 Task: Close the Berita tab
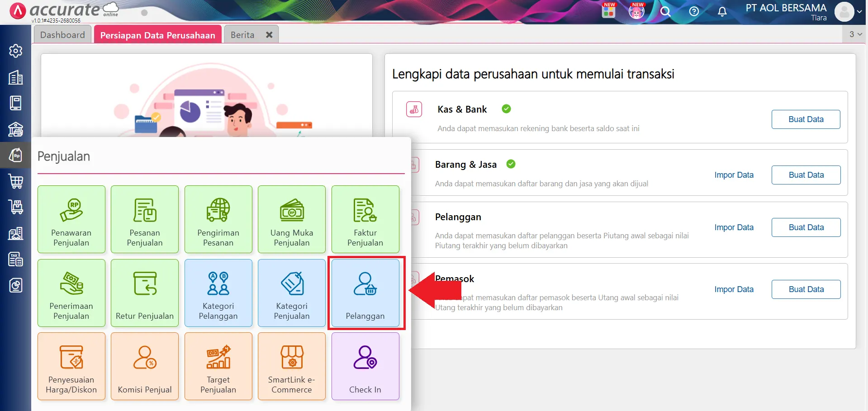point(269,35)
